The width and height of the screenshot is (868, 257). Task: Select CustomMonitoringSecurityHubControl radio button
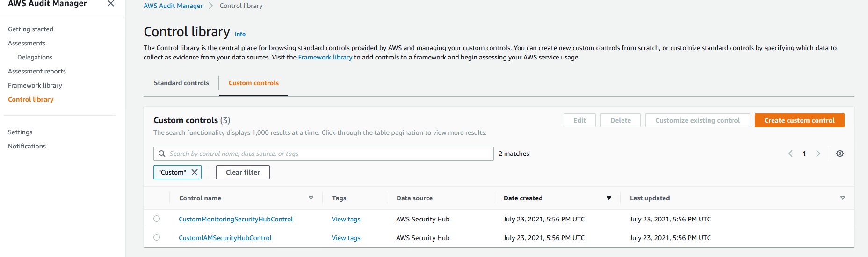157,219
